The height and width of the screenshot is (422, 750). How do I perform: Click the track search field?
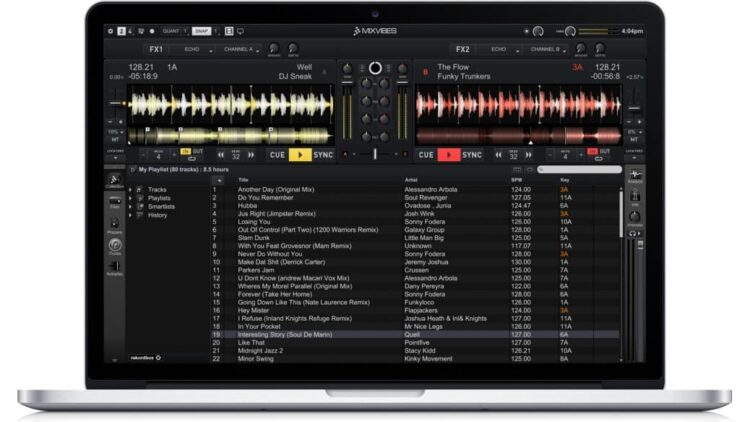pyautogui.click(x=579, y=169)
